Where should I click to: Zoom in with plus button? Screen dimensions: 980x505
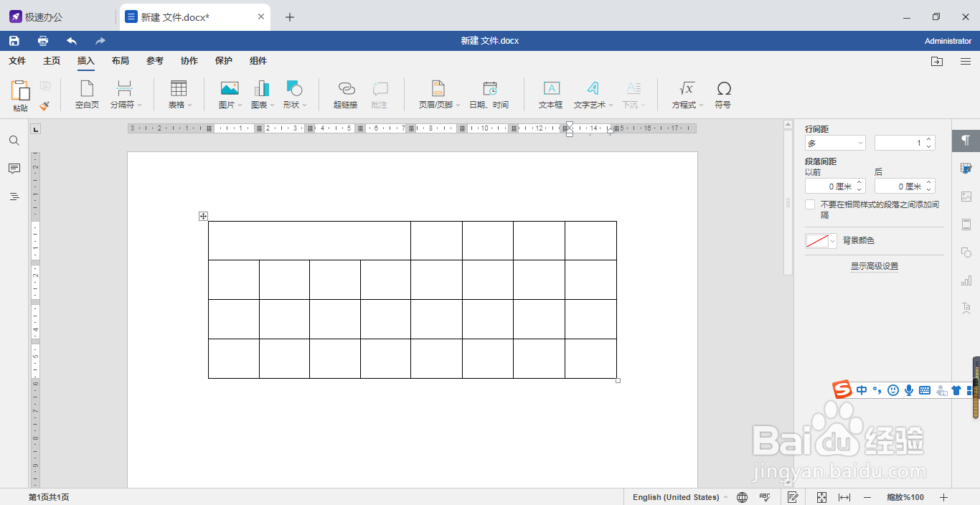point(944,497)
